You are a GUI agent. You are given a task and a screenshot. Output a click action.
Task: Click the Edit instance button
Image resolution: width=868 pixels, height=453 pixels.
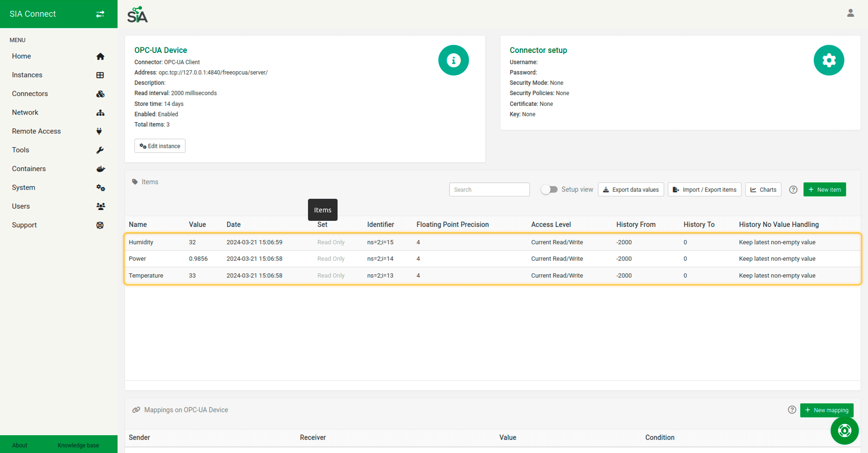tap(160, 146)
